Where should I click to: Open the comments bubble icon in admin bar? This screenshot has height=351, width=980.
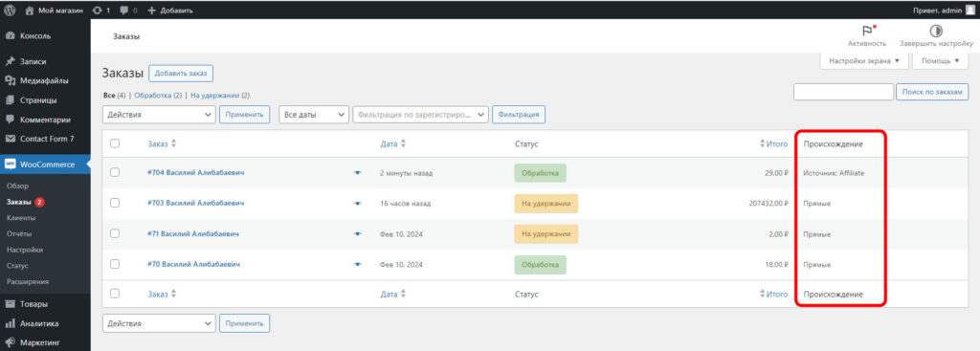pos(124,10)
